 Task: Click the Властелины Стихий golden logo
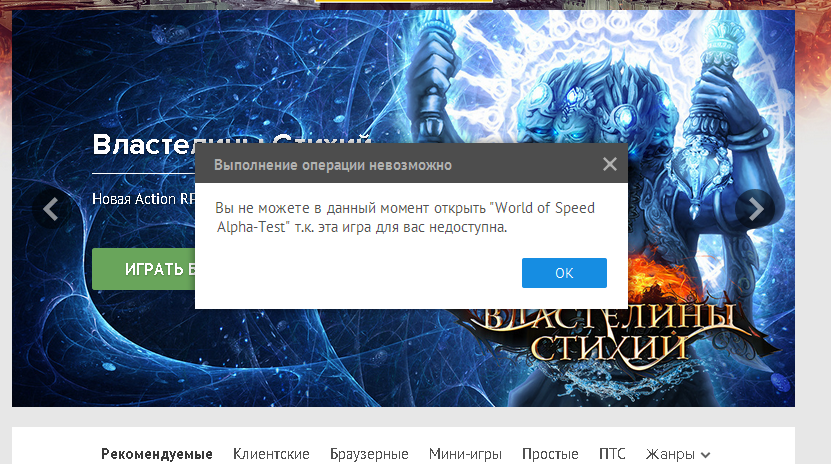pos(609,331)
